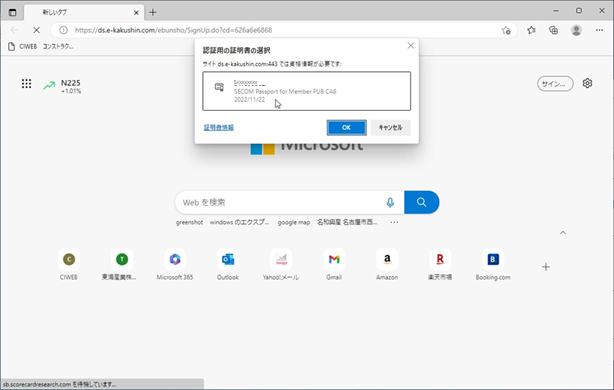Open the CIWEB quick link tile
Screen dimensions: 614x390
pos(69,265)
